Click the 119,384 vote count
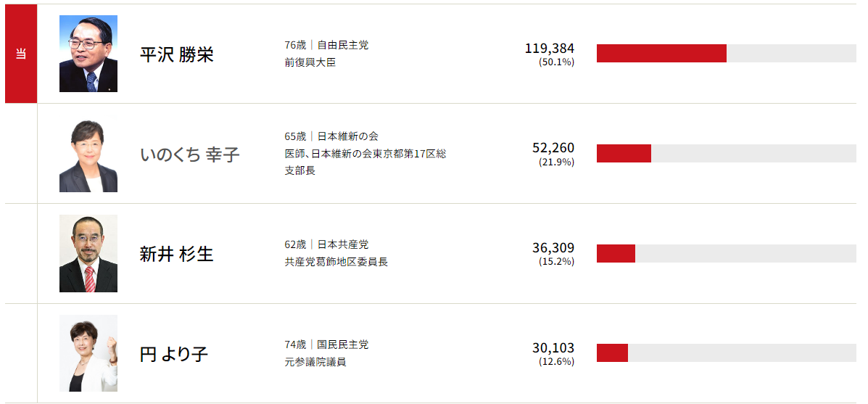The height and width of the screenshot is (404, 868). coord(549,49)
